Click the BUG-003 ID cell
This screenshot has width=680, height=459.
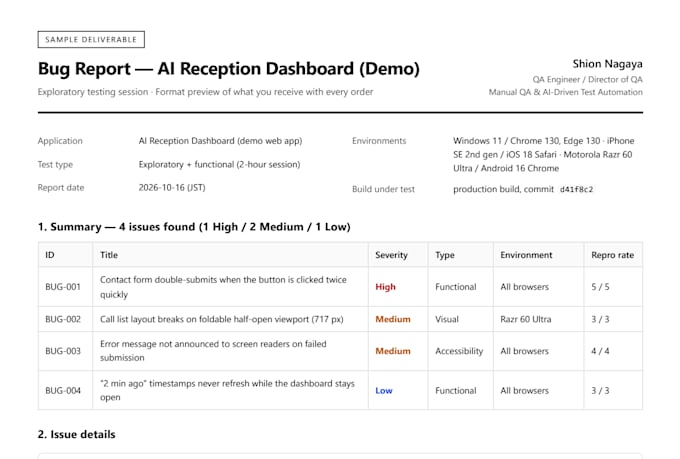tap(63, 351)
